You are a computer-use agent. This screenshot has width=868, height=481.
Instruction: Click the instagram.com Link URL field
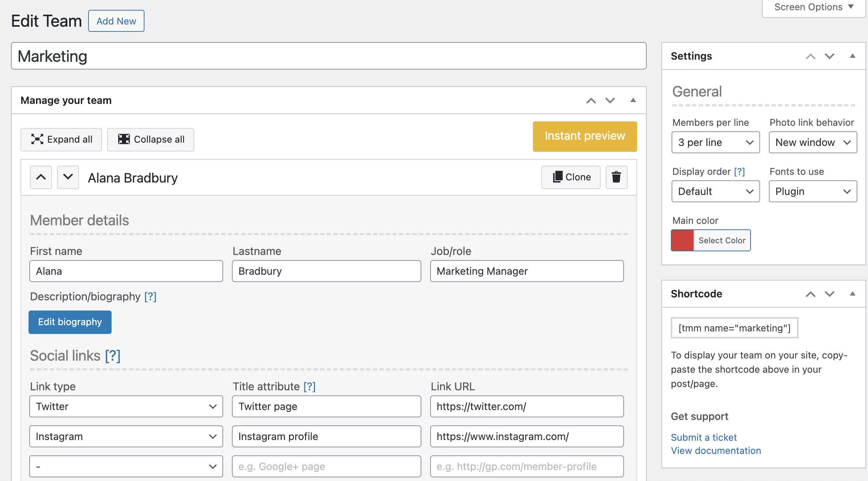[527, 436]
